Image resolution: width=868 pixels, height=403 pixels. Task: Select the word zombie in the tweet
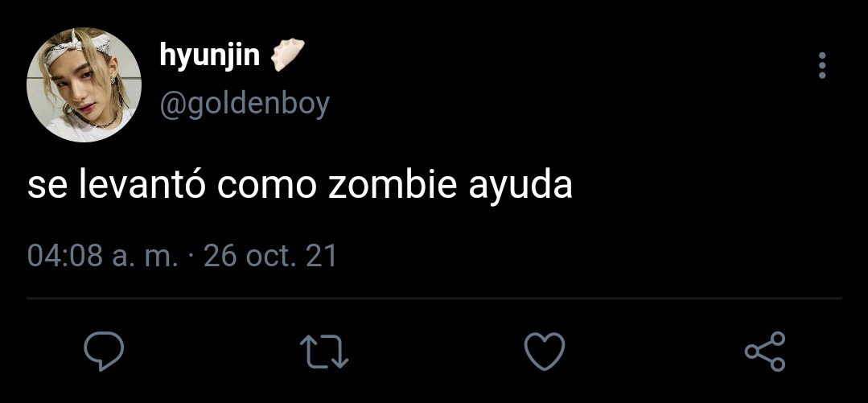[x=393, y=186]
